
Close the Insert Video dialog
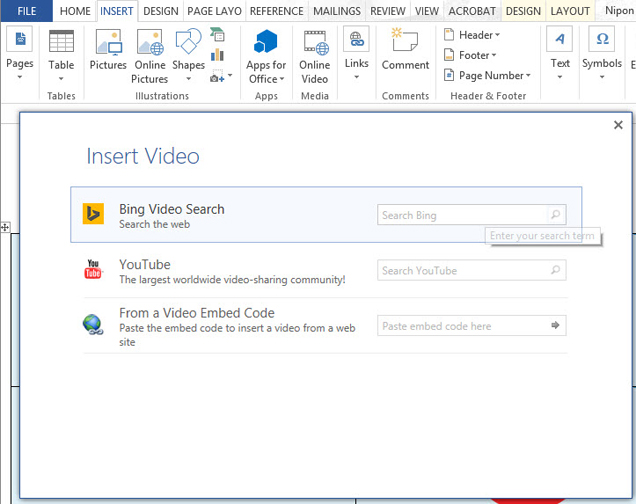[x=618, y=125]
